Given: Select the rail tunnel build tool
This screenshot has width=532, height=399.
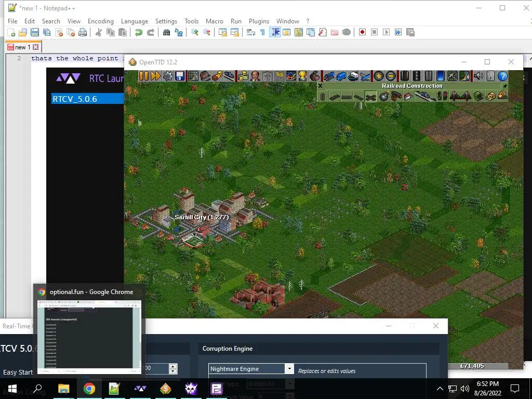Looking at the screenshot, I should [478, 96].
